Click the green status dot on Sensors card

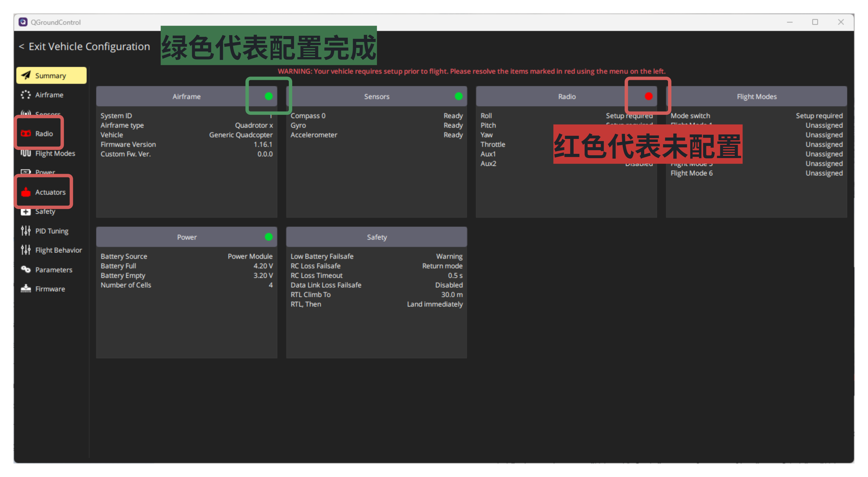[458, 96]
